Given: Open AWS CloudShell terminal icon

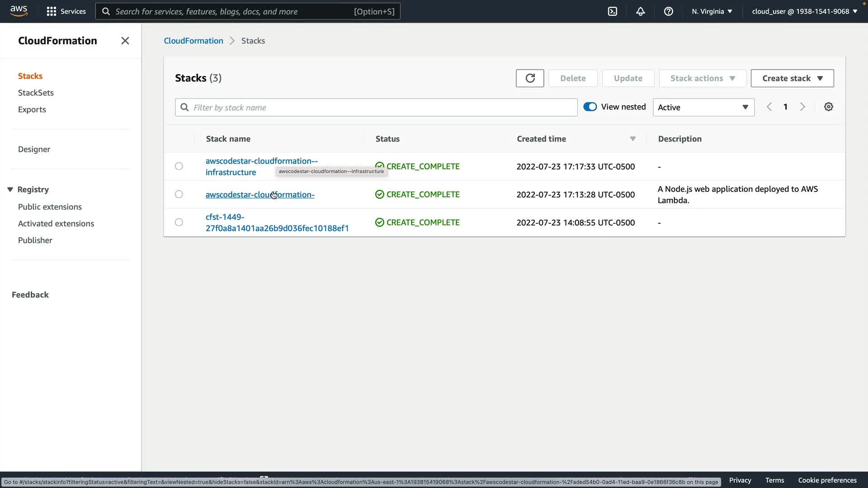Looking at the screenshot, I should click(x=613, y=11).
